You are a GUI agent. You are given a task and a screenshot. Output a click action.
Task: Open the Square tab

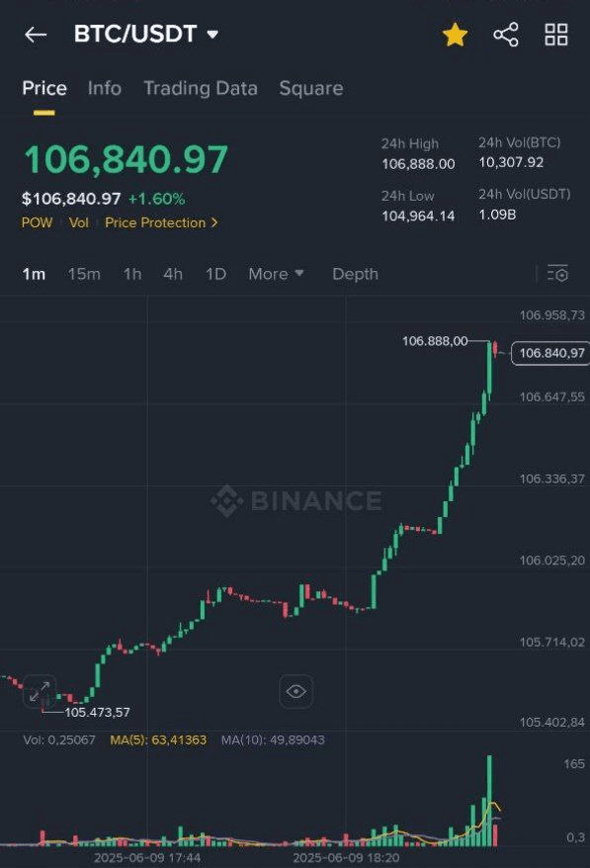coord(311,88)
